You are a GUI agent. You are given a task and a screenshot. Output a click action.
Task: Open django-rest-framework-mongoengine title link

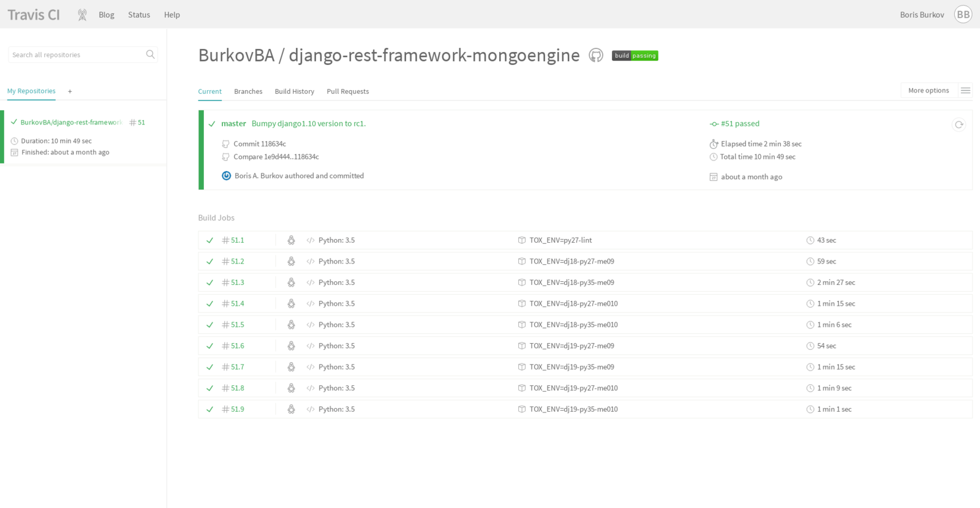[x=434, y=55]
